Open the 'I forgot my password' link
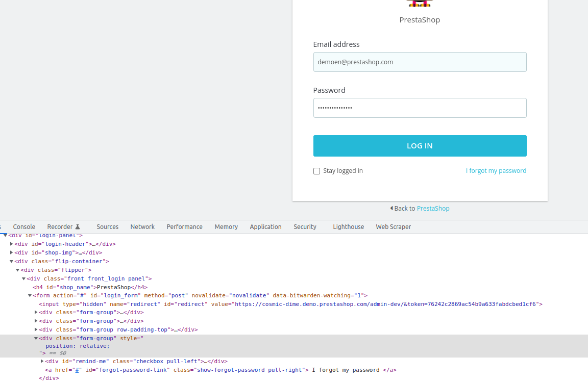The image size is (588, 382). (x=496, y=170)
